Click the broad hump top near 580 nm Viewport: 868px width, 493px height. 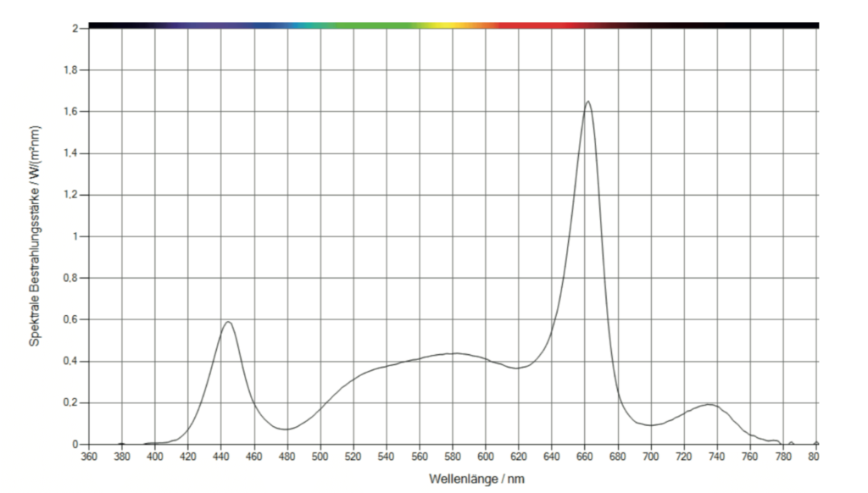(454, 353)
